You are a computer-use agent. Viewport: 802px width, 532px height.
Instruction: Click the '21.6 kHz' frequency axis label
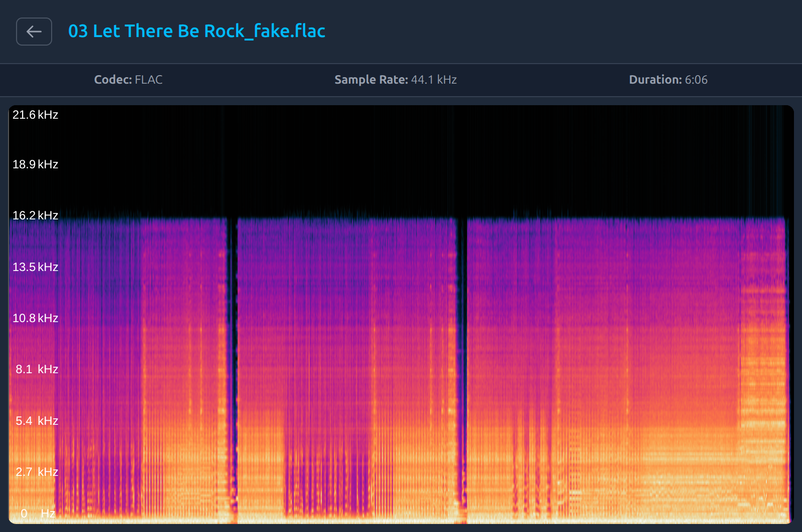point(35,115)
